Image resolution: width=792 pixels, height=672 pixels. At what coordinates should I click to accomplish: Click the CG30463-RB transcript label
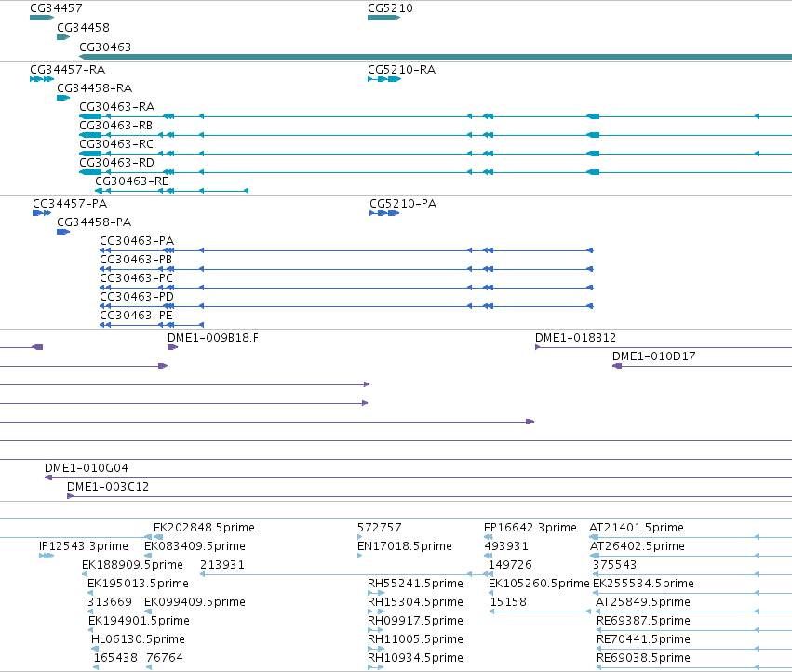pos(115,125)
